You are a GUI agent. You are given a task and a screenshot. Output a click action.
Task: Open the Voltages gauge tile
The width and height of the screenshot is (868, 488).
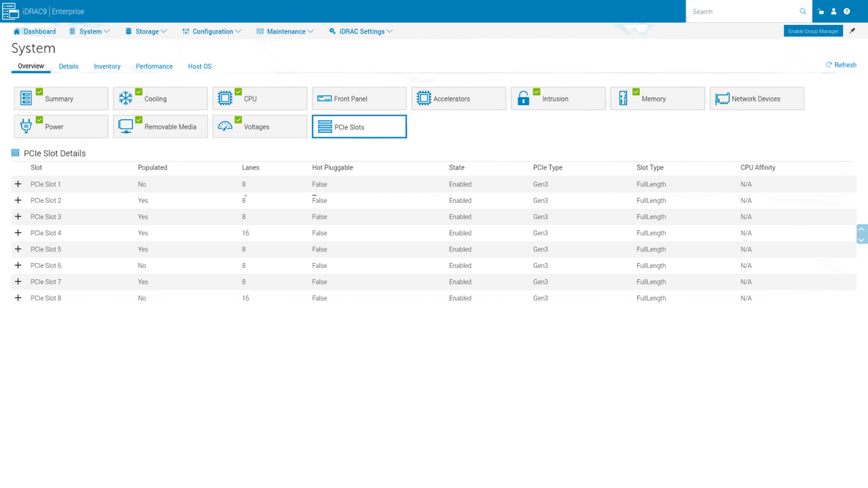260,126
